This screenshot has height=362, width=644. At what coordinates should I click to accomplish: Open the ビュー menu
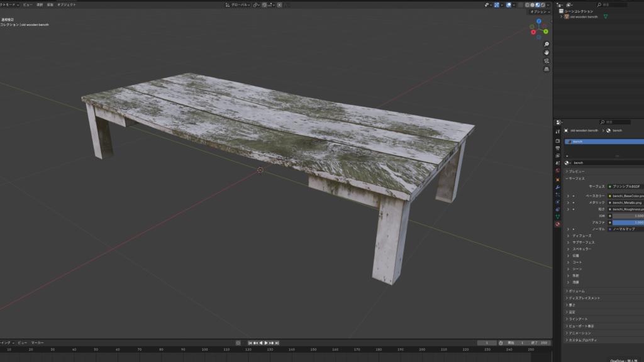[x=26, y=5]
